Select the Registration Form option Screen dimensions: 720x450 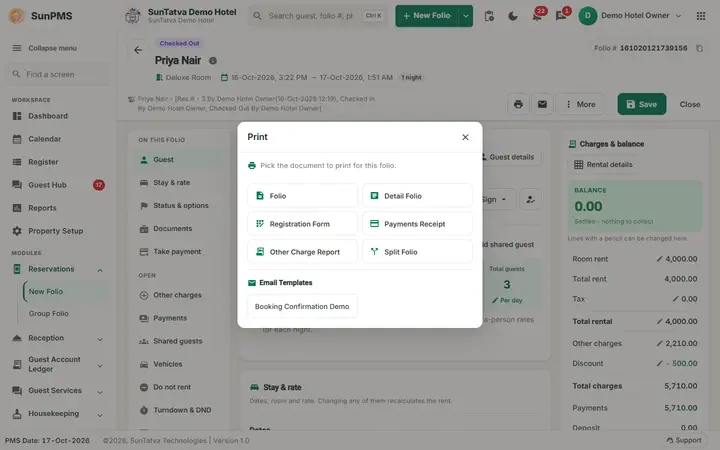(x=302, y=224)
